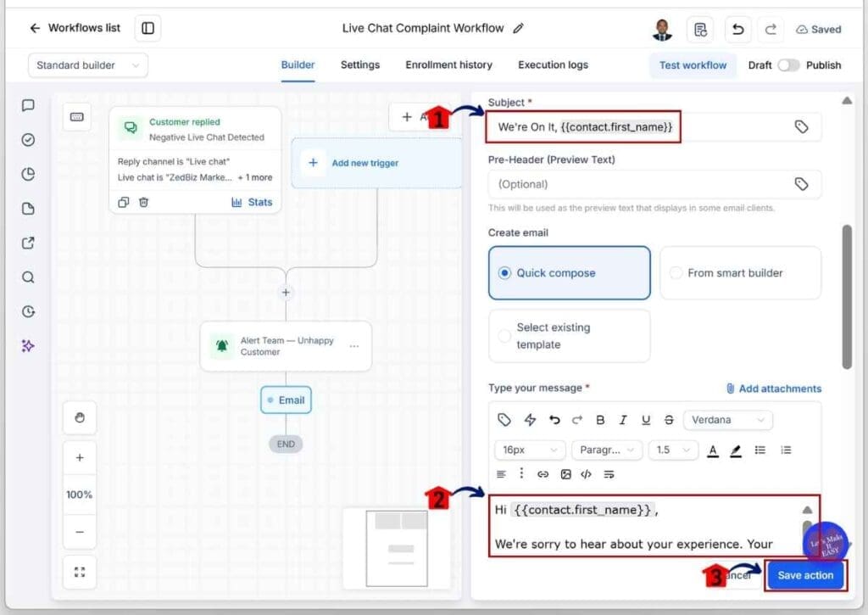Open conversations chat icon in sidebar

(x=28, y=105)
